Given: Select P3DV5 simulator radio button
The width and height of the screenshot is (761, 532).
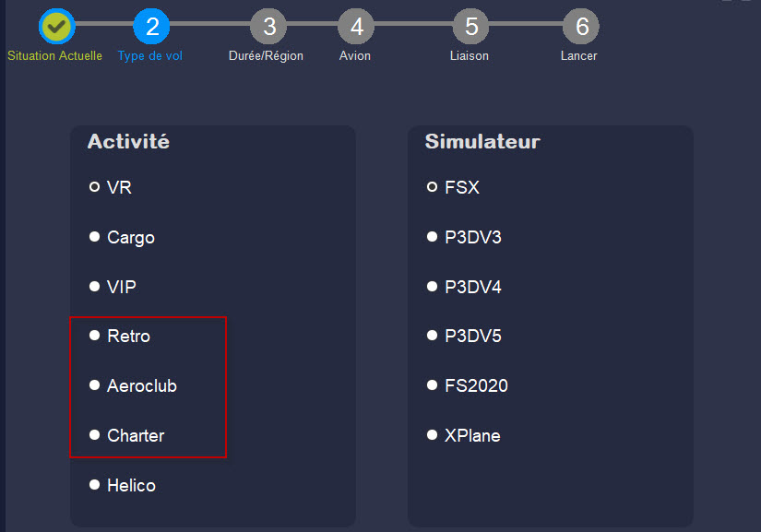Looking at the screenshot, I should click(x=432, y=336).
